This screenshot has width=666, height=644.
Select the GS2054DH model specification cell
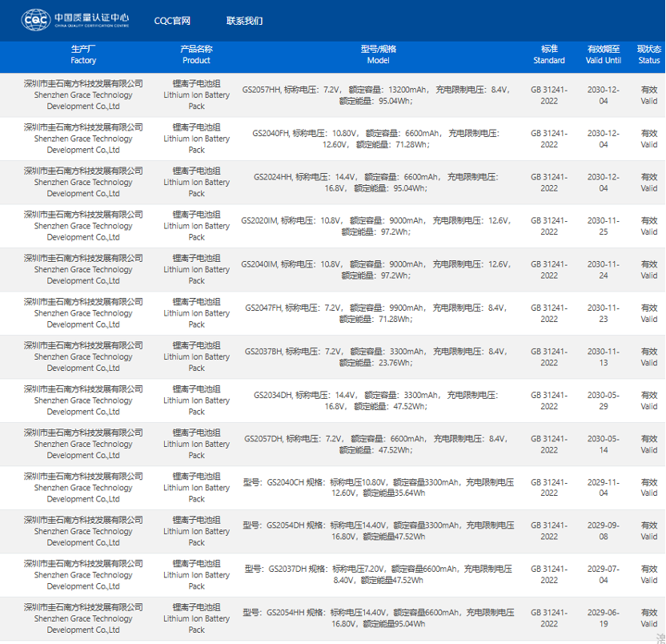pyautogui.click(x=378, y=531)
